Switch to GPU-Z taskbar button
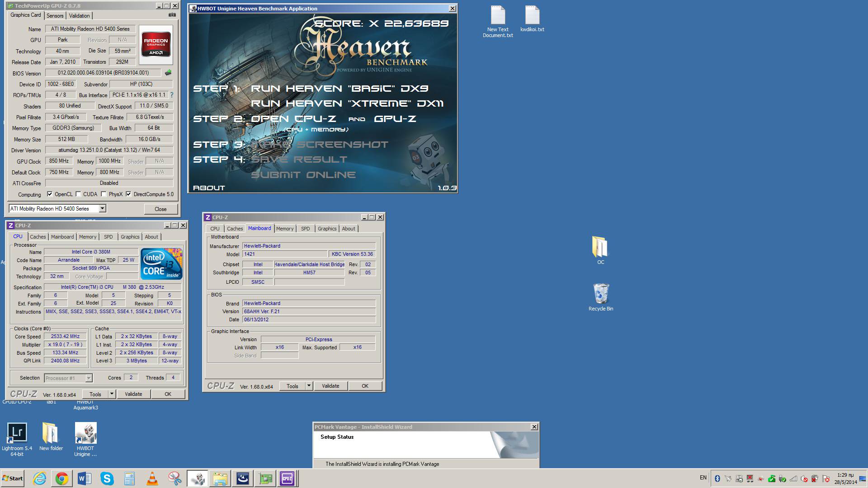The width and height of the screenshot is (868, 488). [265, 479]
